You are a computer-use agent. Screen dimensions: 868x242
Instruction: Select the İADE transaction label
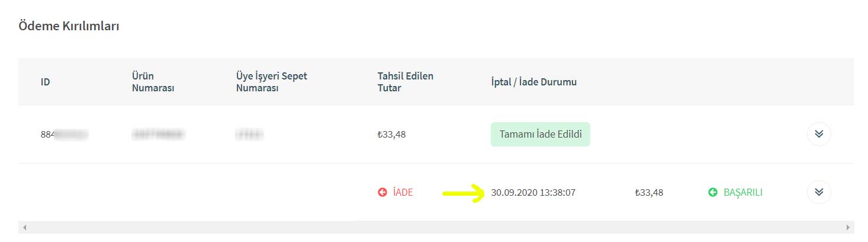point(403,192)
